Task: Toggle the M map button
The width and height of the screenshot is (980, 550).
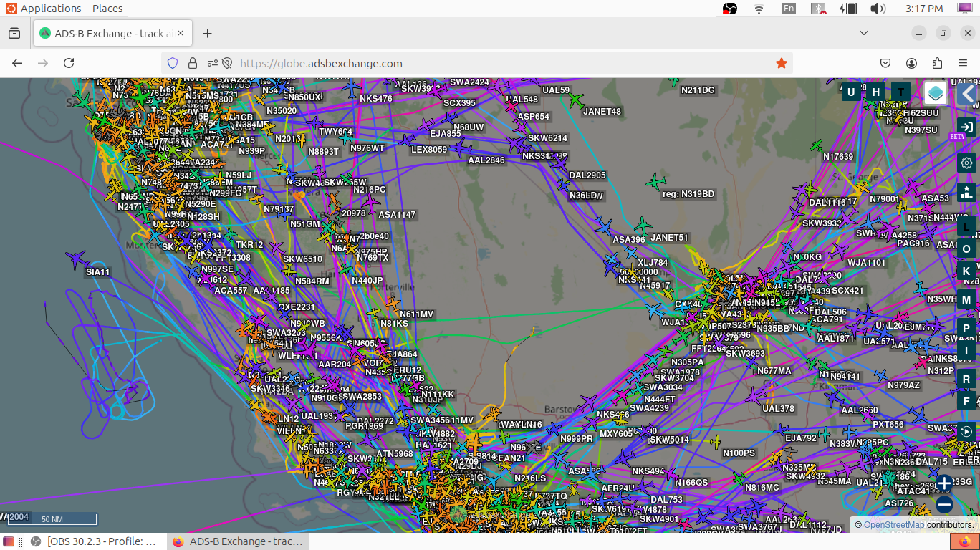Action: [966, 299]
